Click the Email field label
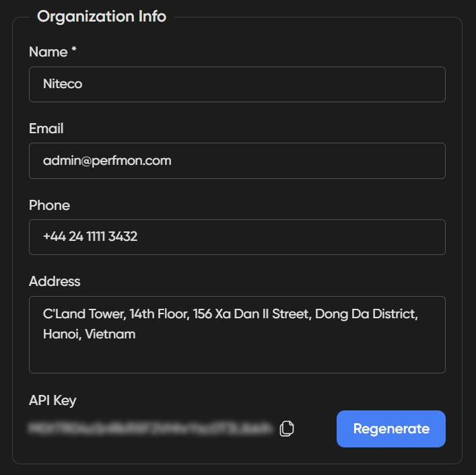This screenshot has height=475, width=476. coord(46,129)
